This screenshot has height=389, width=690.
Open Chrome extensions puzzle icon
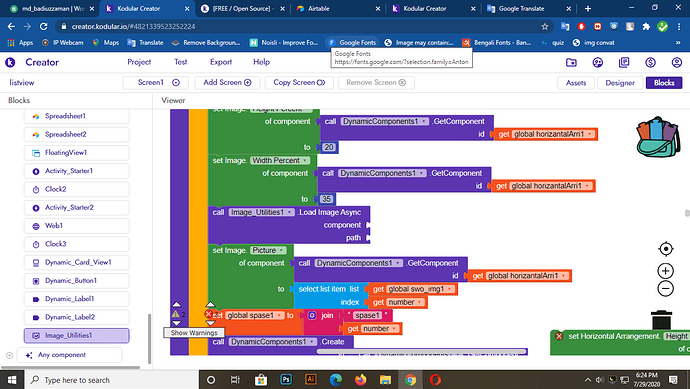(x=646, y=26)
